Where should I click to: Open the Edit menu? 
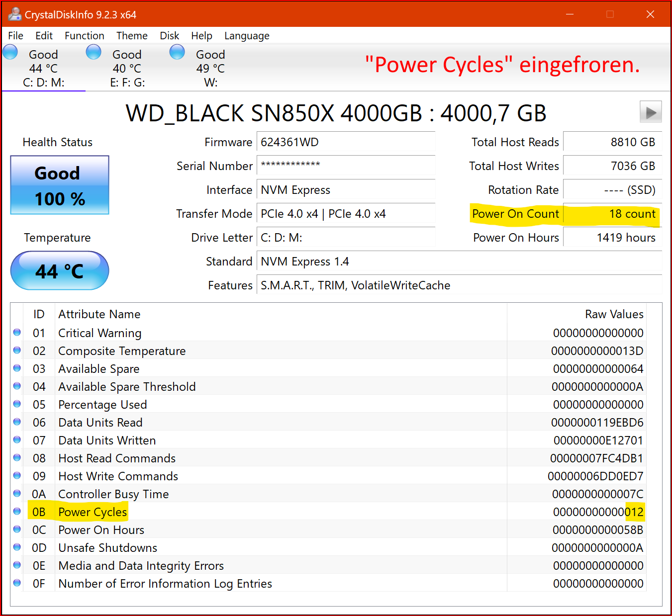coord(44,36)
